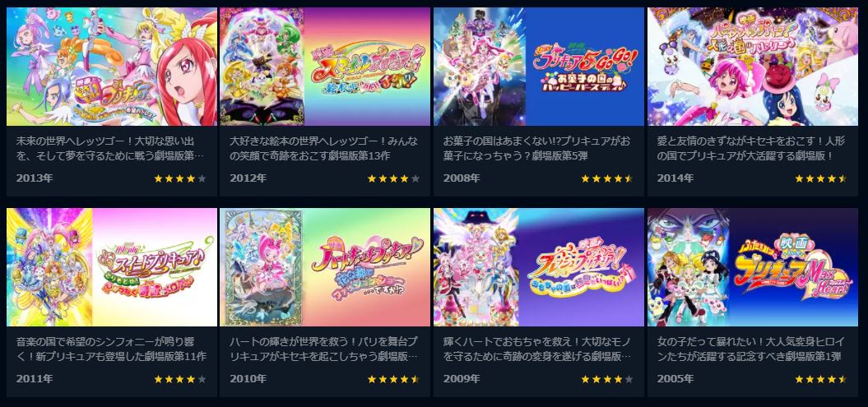
Task: Click the description mentioning 劇場版第11作
Action: click(x=111, y=349)
